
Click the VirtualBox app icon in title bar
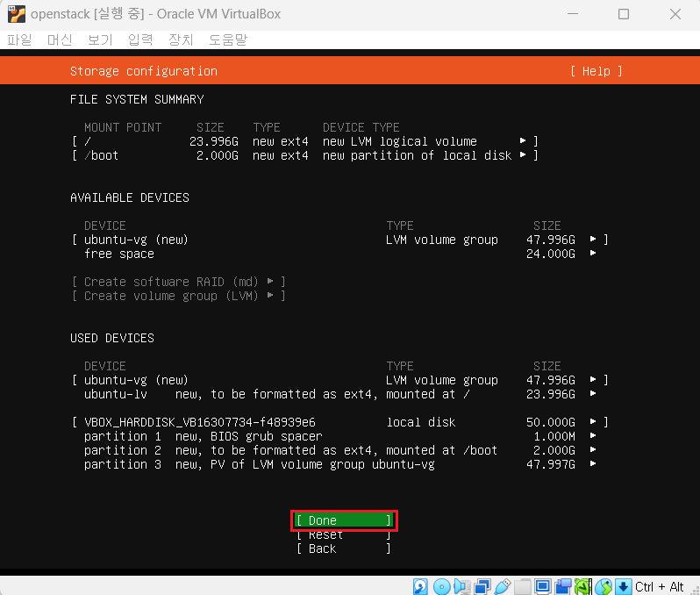[x=17, y=14]
